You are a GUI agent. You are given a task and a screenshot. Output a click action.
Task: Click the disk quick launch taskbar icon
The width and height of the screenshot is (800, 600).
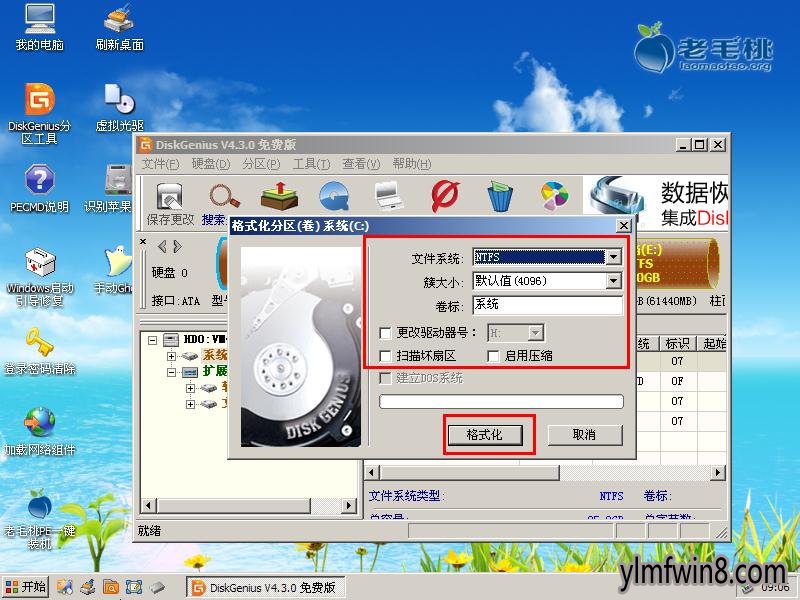[x=157, y=587]
